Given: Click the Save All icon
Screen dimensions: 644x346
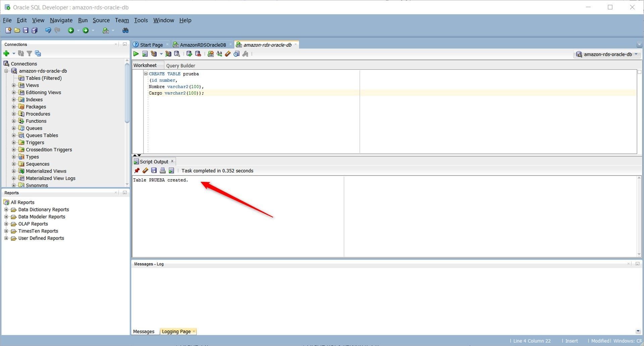Looking at the screenshot, I should 34,31.
